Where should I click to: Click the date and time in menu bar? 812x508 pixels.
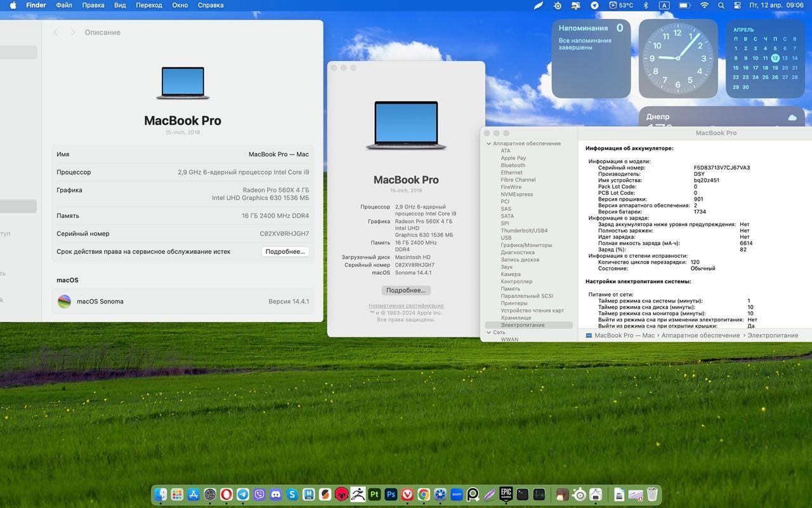[x=776, y=5]
